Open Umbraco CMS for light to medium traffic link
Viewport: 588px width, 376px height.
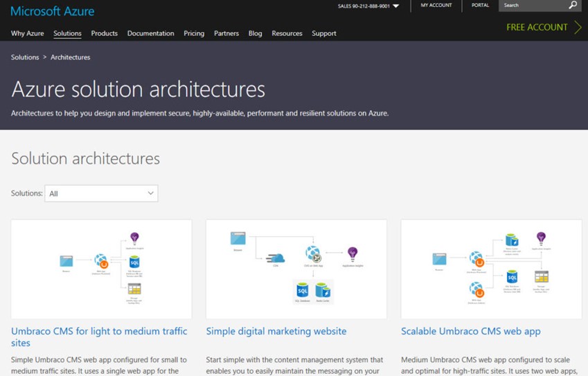[99, 337]
